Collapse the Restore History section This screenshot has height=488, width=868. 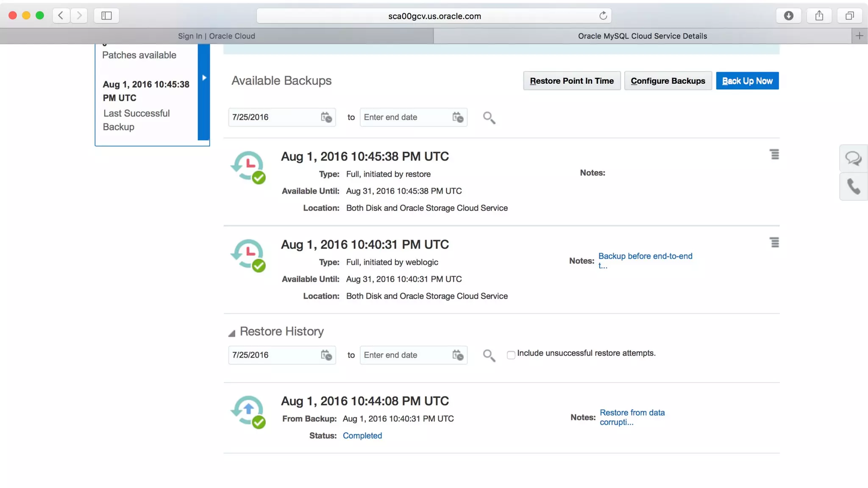click(232, 333)
